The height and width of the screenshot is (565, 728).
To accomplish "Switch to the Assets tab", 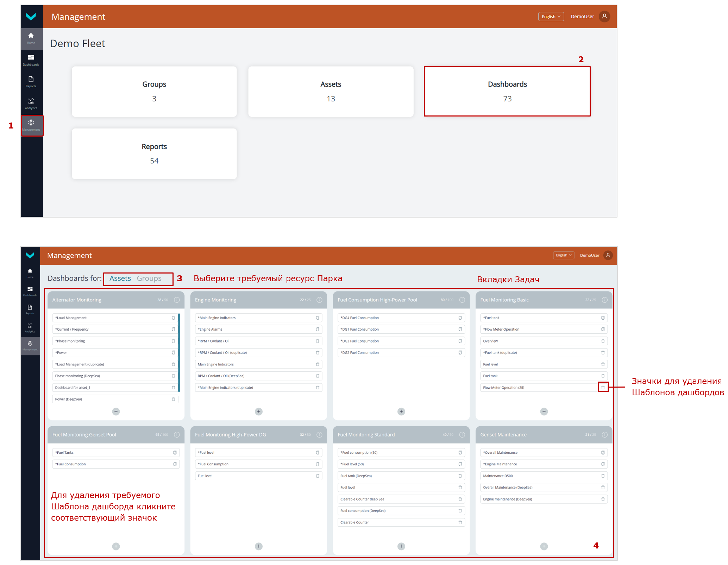I will [120, 278].
